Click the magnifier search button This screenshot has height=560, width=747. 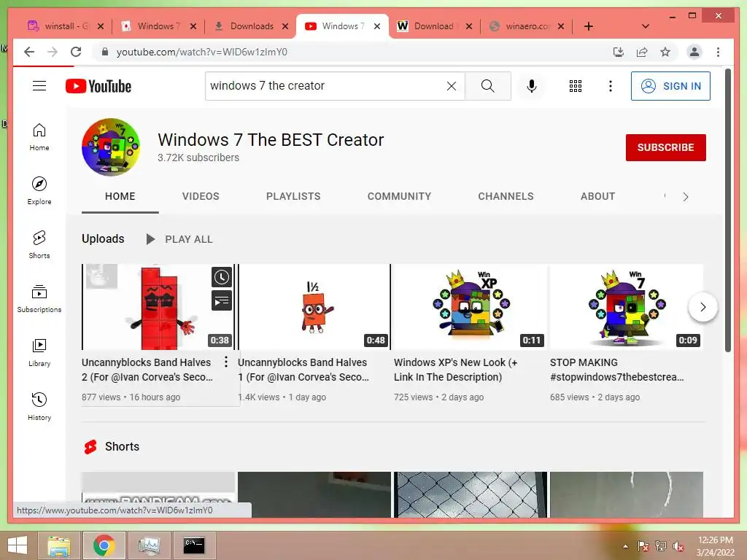tap(487, 86)
